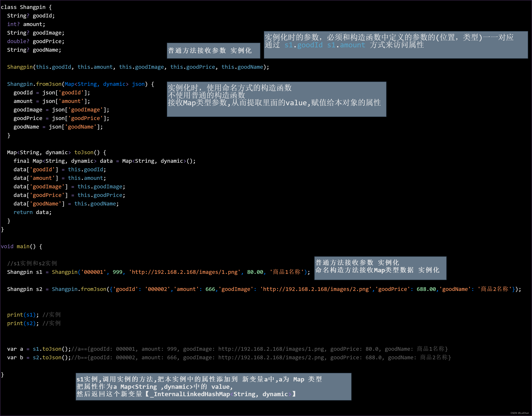Select the 'double? goodPrice;' field line
Image resolution: width=532 pixels, height=416 pixels.
click(x=36, y=41)
